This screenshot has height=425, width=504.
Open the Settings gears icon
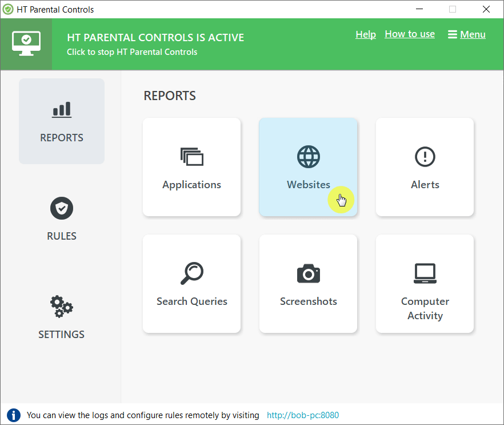pyautogui.click(x=62, y=307)
